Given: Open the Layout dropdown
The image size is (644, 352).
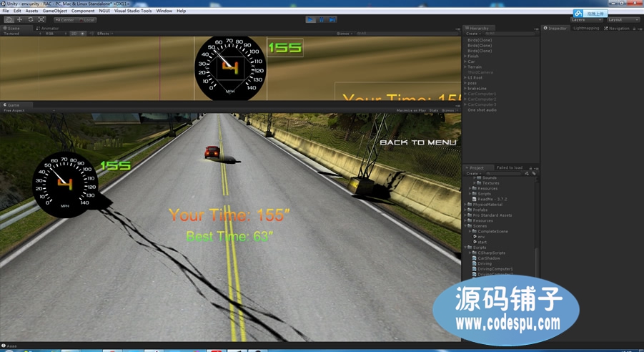Looking at the screenshot, I should point(623,20).
